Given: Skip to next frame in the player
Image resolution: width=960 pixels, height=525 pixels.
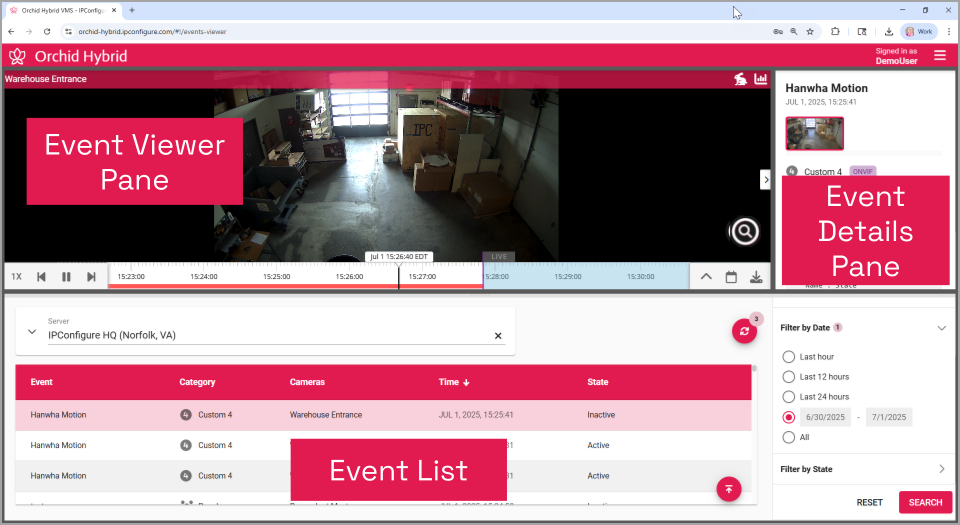Looking at the screenshot, I should (x=91, y=277).
